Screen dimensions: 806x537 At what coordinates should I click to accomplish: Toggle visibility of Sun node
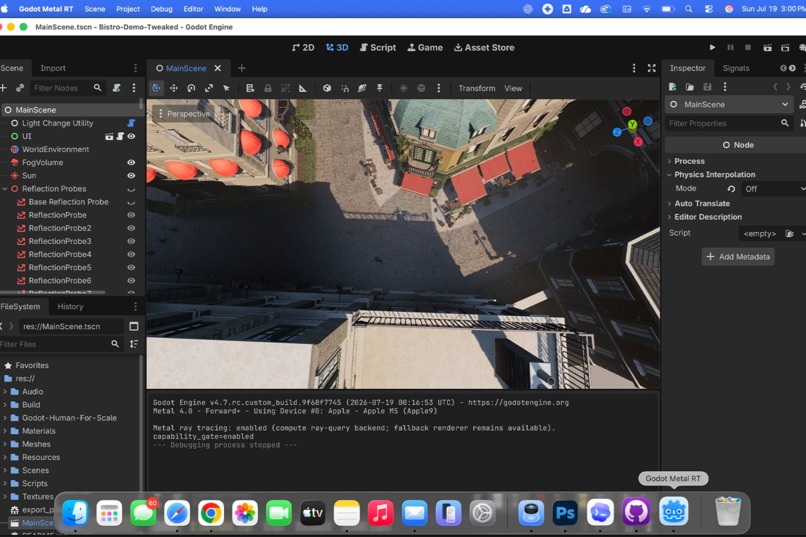tap(131, 176)
